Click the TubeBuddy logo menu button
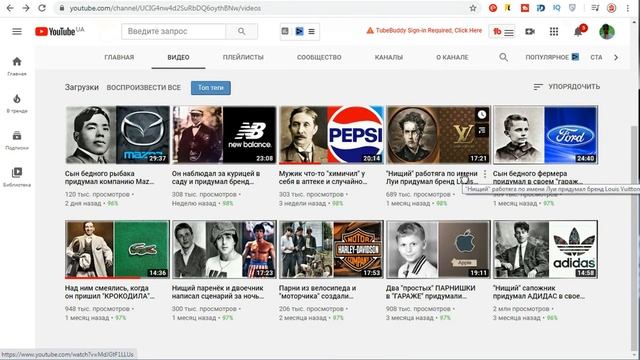Screen dimensions: 640x360 pos(502,32)
